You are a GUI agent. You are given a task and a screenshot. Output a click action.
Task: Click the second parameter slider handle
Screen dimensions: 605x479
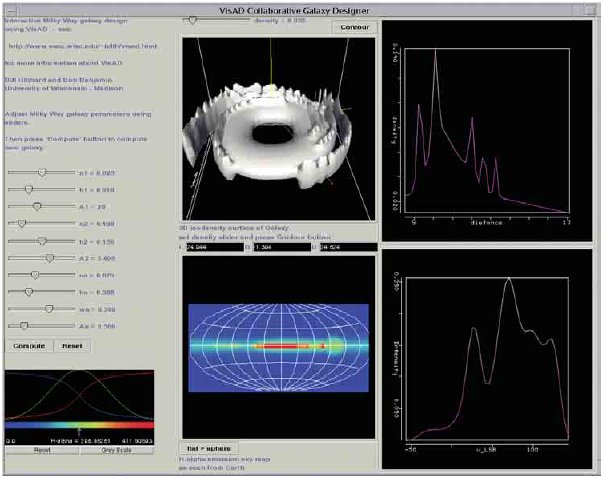pyautogui.click(x=29, y=190)
